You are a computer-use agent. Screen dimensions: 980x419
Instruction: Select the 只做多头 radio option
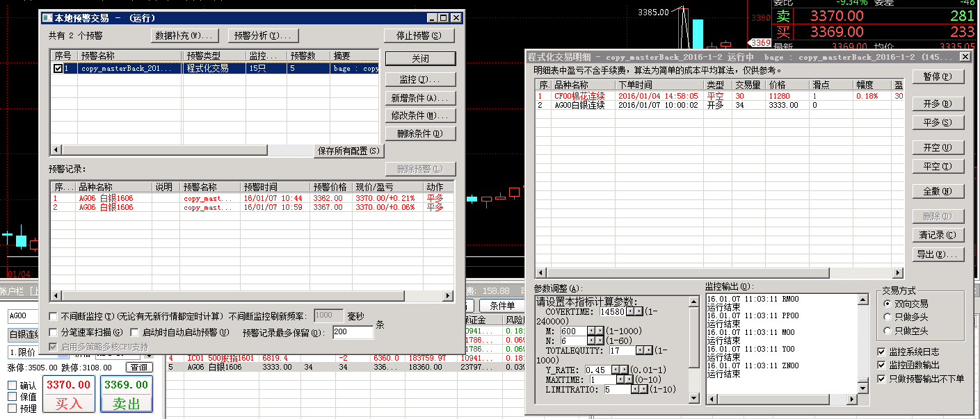point(887,318)
